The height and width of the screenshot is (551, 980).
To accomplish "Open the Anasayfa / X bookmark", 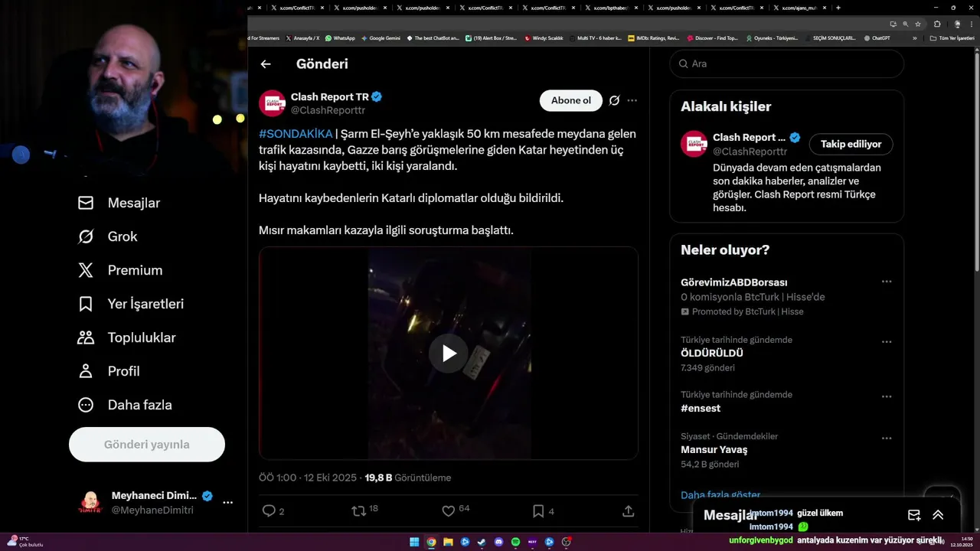I will (x=302, y=37).
